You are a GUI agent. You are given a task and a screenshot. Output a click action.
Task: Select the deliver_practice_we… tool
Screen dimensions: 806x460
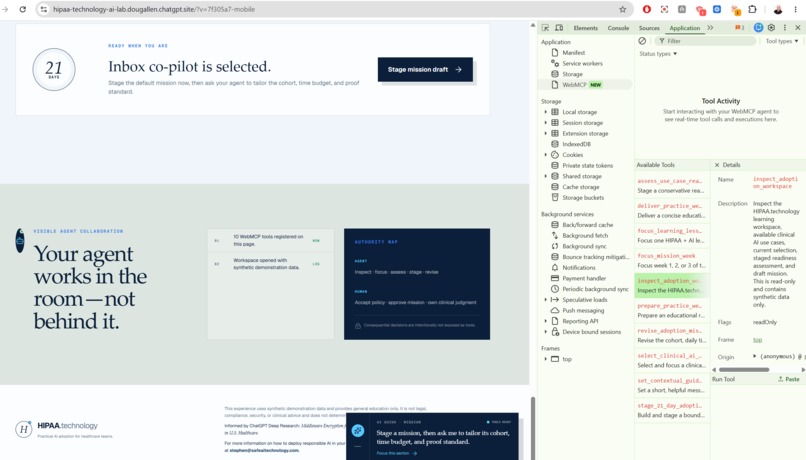click(671, 211)
